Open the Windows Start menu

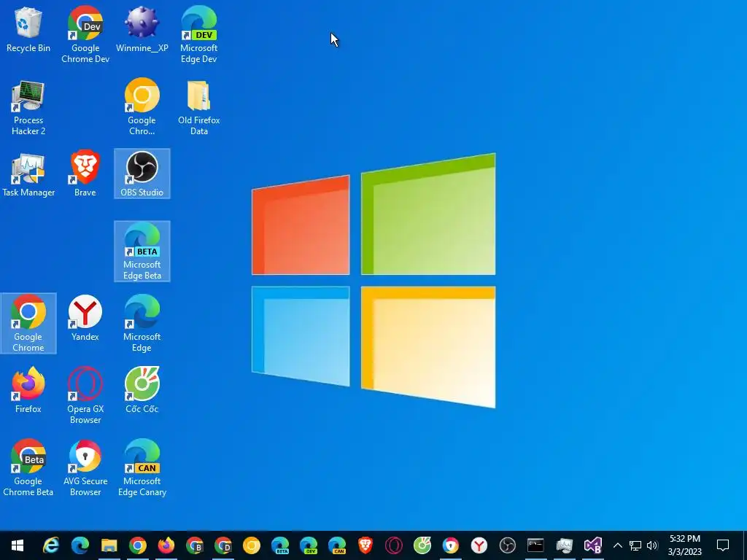click(x=18, y=545)
